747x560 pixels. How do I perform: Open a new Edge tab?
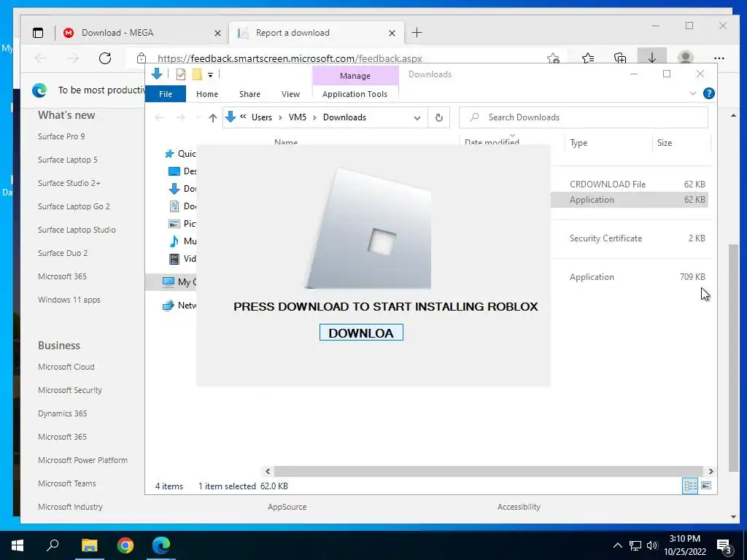(x=417, y=32)
